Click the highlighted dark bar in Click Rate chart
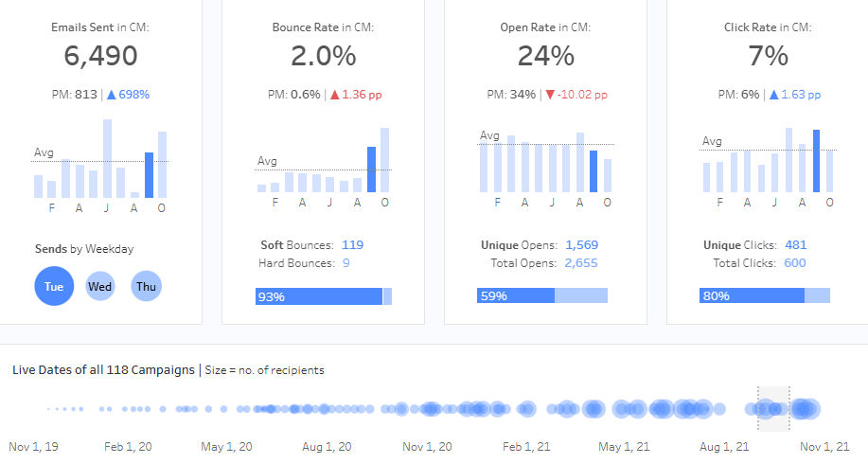The image size is (868, 464). click(816, 161)
